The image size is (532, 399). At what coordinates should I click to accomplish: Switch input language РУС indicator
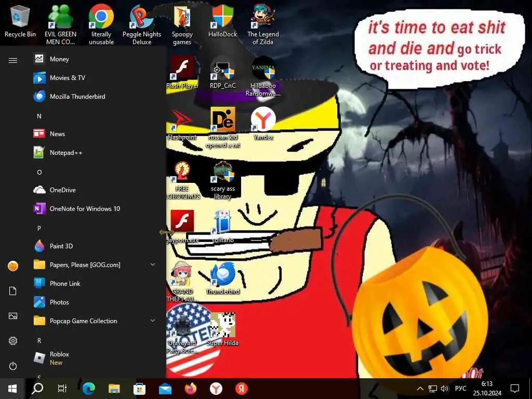coord(460,389)
